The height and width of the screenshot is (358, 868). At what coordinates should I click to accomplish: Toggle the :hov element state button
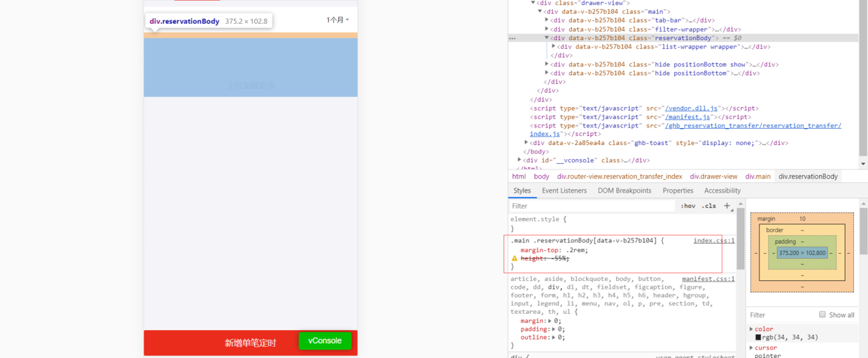[x=688, y=206]
